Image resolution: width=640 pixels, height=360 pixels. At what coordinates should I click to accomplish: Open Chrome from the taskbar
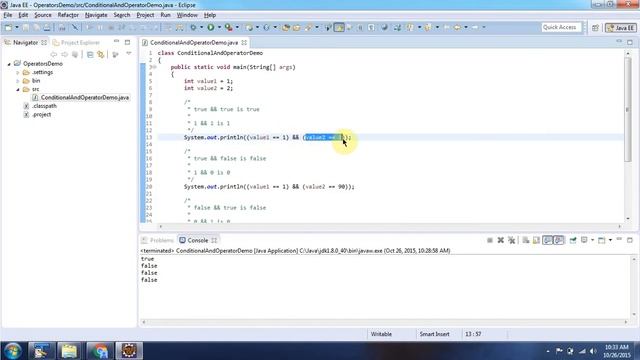click(99, 351)
